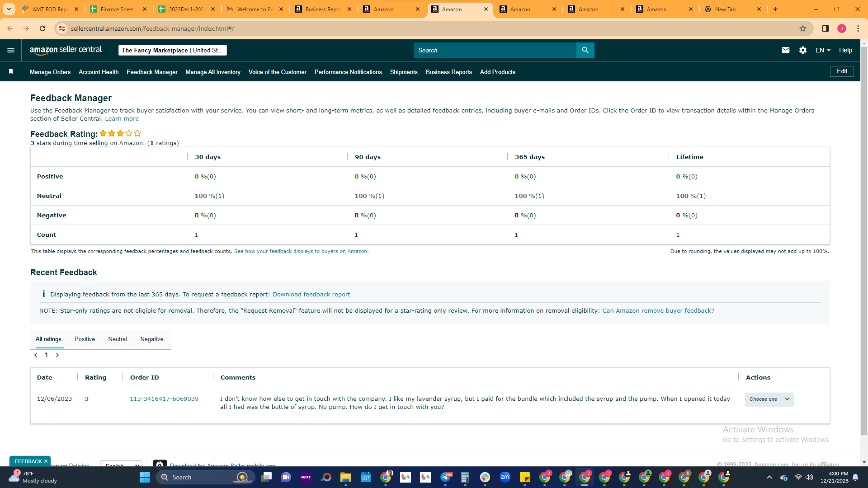Image resolution: width=868 pixels, height=488 pixels.
Task: Go to next feedback page arrow
Action: click(x=57, y=355)
